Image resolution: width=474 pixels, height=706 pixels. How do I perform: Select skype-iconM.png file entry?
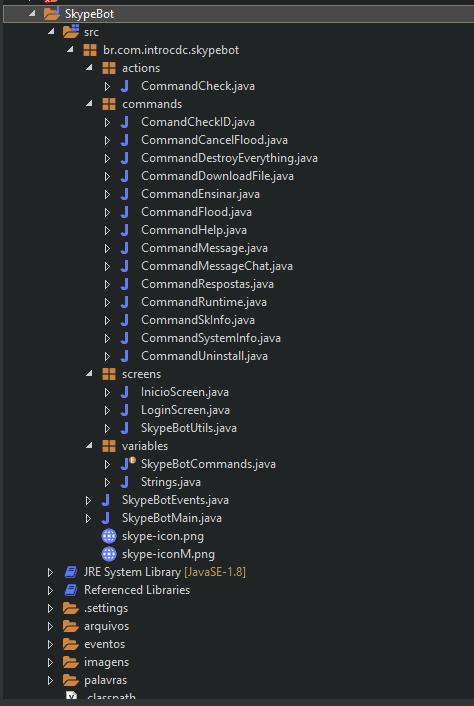point(168,554)
